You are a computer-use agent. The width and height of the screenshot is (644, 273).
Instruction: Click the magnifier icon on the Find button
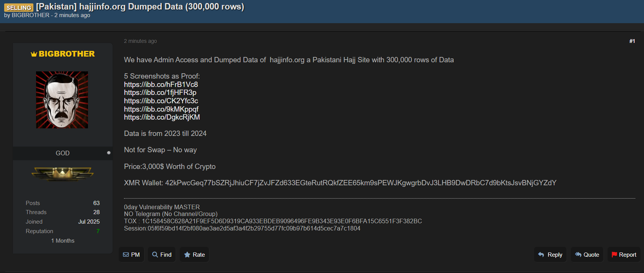[x=155, y=255]
